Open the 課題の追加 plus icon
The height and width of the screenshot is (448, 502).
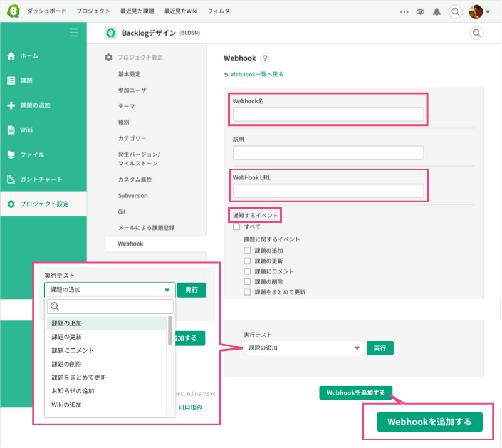9,105
